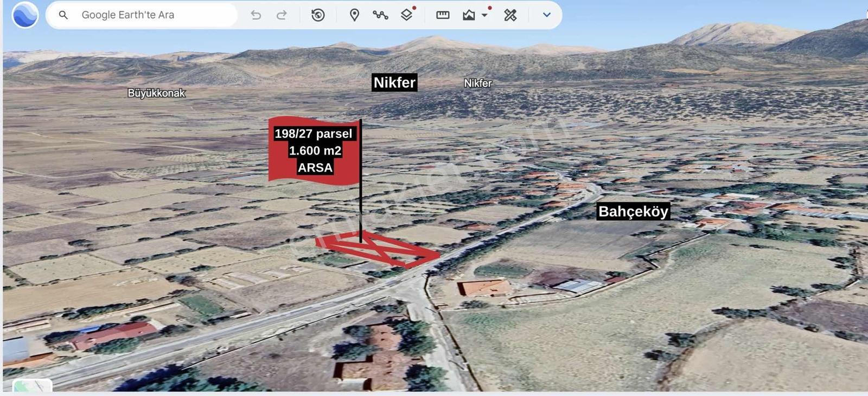The height and width of the screenshot is (396, 868).
Task: Add a placemark pin
Action: [x=354, y=15]
